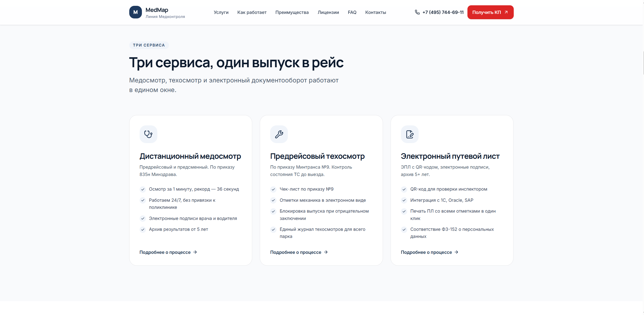Image resolution: width=644 pixels, height=315 pixels.
Task: Click the checkmark beside 'Осмотр за 1 минуту'
Action: click(x=143, y=189)
